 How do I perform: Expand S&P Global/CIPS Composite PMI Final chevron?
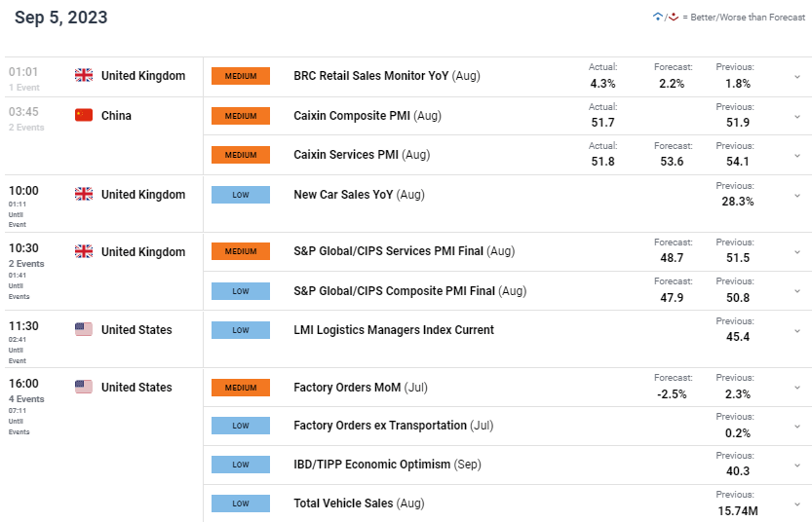[x=796, y=292]
